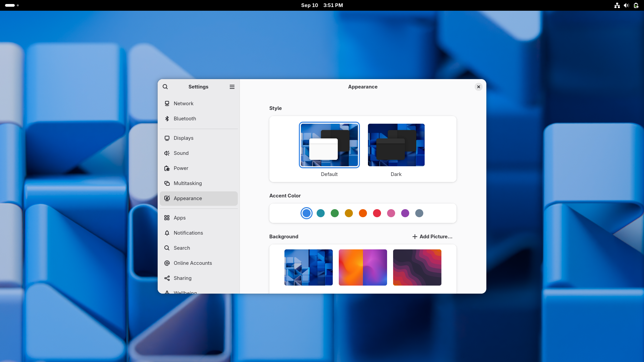The width and height of the screenshot is (644, 362).
Task: Go to Multitasking settings
Action: [199, 183]
